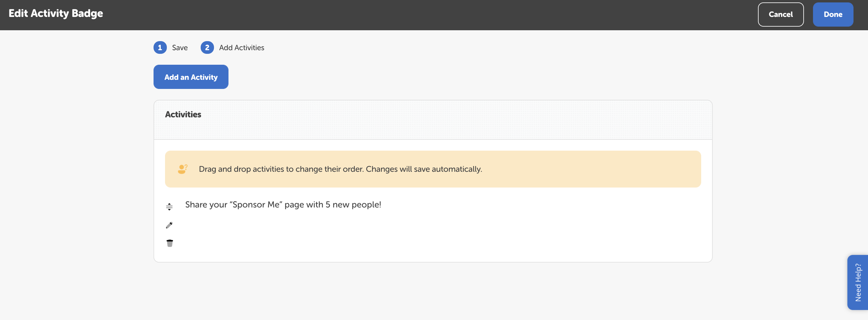Image resolution: width=868 pixels, height=320 pixels.
Task: Click Done to finish editing badge
Action: coord(833,15)
